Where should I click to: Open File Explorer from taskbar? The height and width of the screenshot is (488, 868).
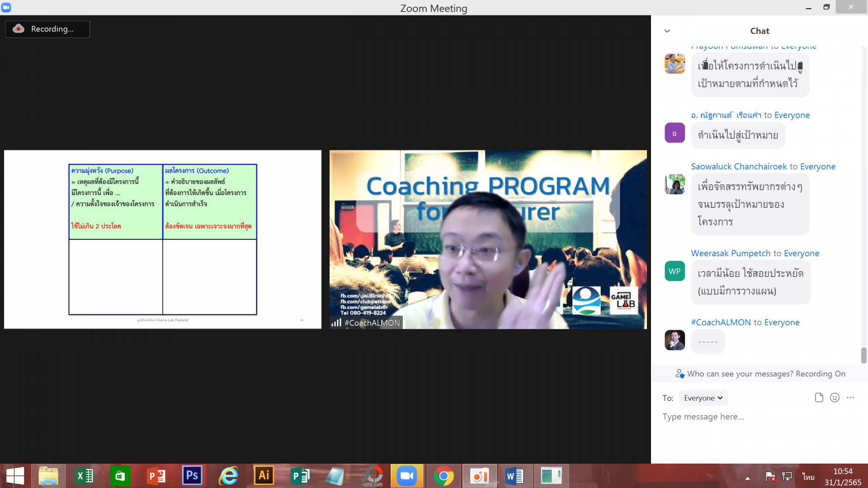(x=48, y=476)
